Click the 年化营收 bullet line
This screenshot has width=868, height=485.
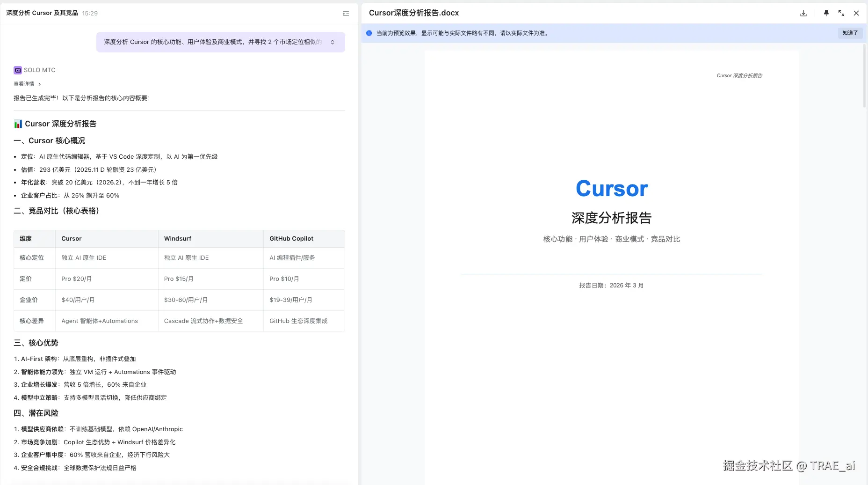[x=100, y=183]
